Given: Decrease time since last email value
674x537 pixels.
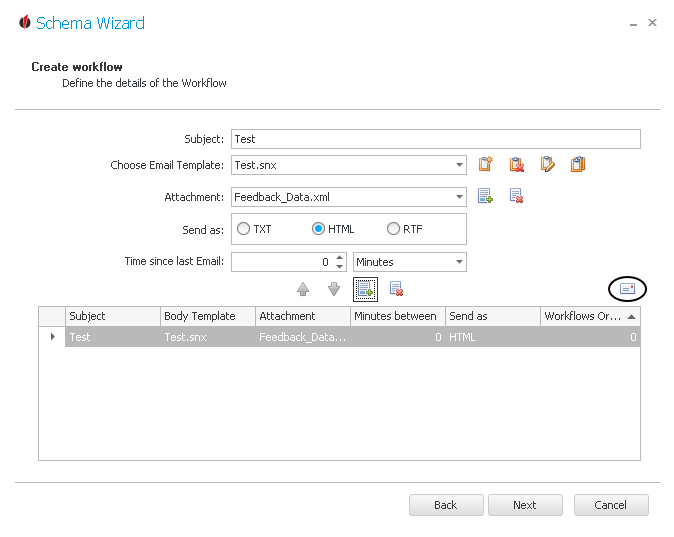Looking at the screenshot, I should point(340,267).
